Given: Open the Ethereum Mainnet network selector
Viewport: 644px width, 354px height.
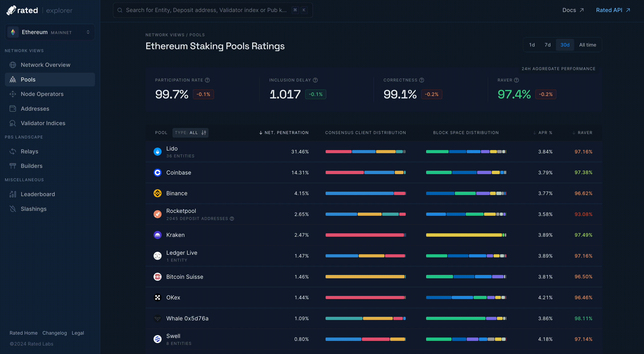Looking at the screenshot, I should (50, 32).
